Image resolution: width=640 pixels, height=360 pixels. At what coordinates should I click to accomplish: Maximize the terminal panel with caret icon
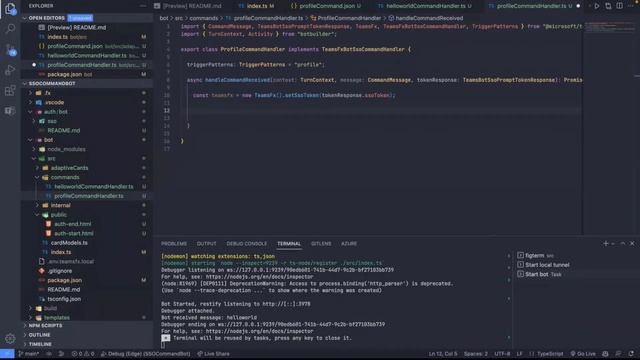click(623, 243)
